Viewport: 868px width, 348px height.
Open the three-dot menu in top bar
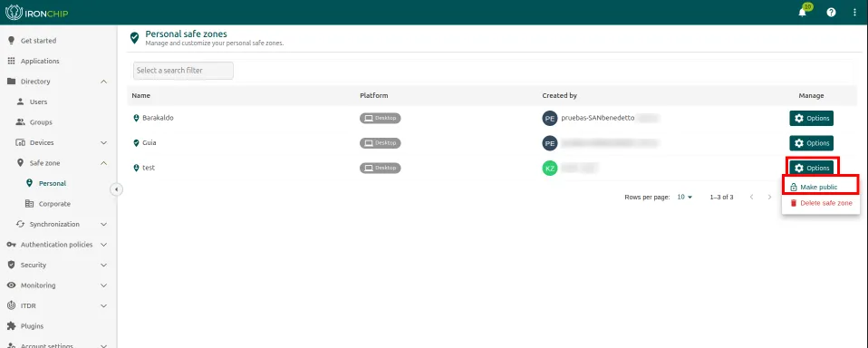coord(854,12)
